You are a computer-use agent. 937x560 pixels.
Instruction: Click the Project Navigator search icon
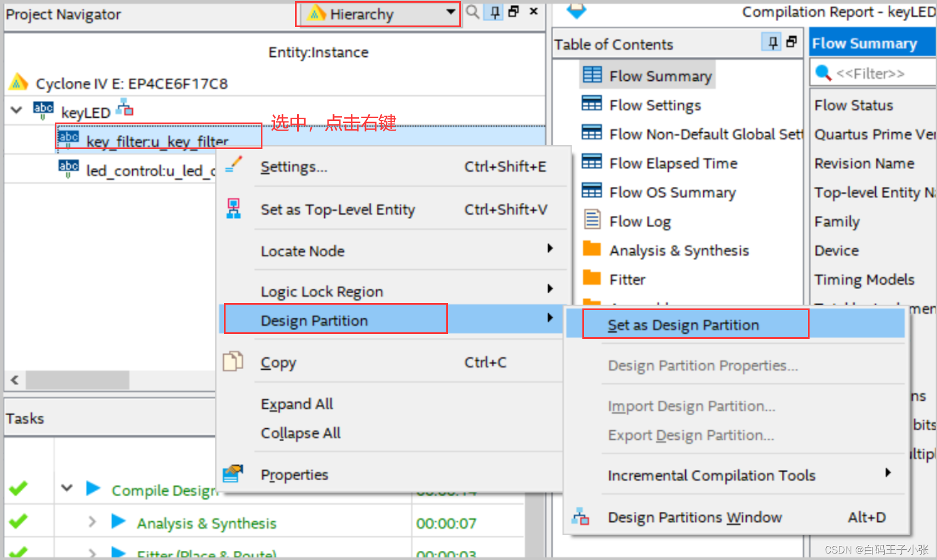click(473, 12)
